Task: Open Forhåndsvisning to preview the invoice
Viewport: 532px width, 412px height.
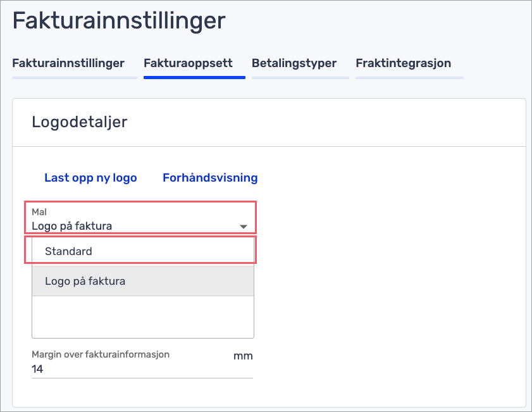Action: click(210, 178)
